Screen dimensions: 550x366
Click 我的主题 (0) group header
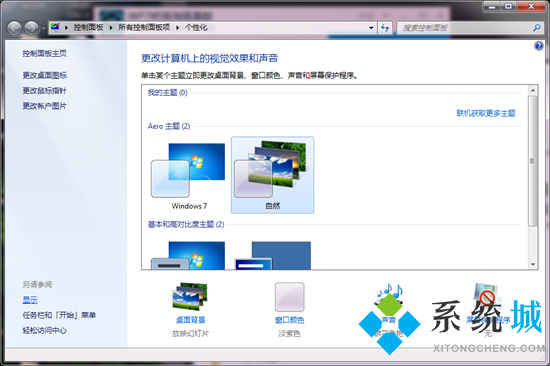point(168,93)
